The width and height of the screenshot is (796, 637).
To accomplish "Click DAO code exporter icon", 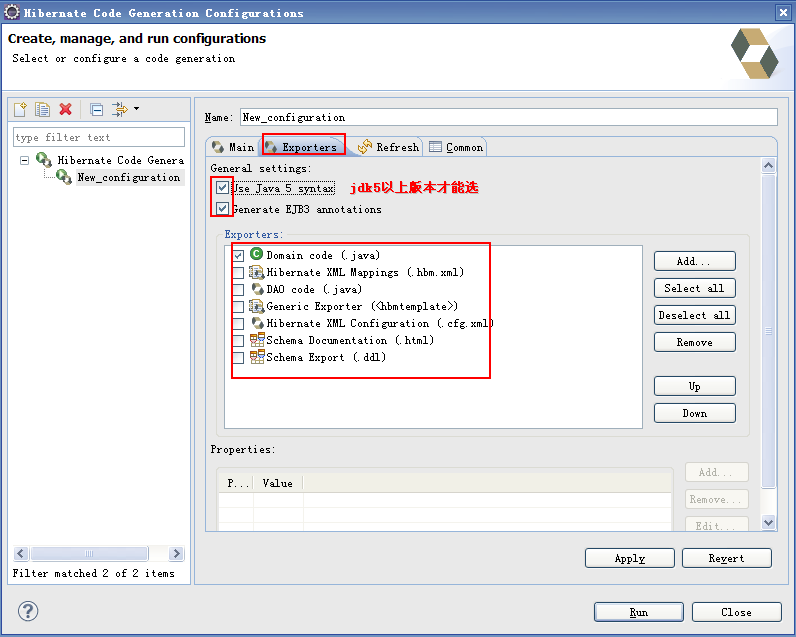I will pos(258,289).
